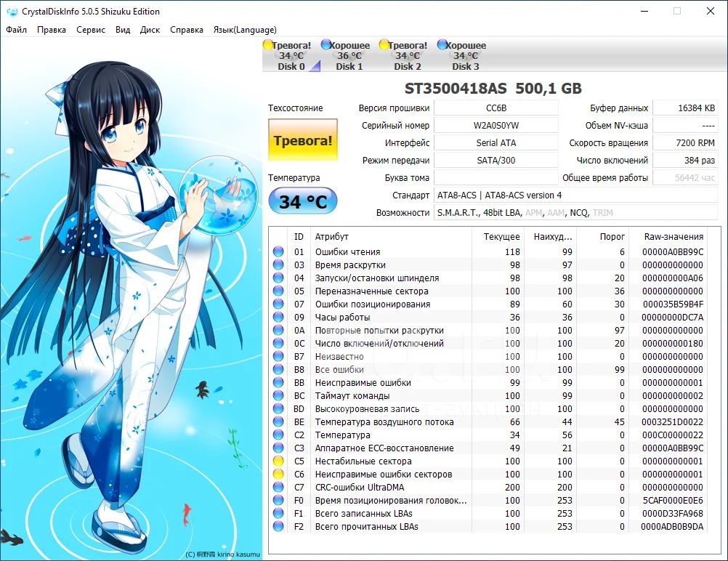
Task: Click the Режим передачи field SATA/300
Action: tap(496, 160)
